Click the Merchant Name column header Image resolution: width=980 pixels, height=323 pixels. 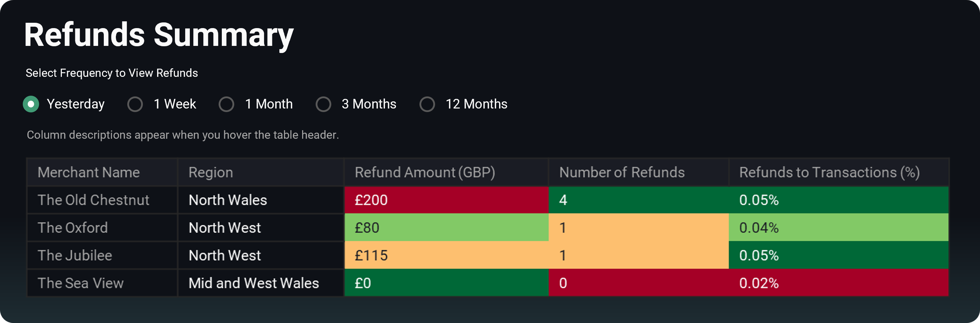[x=89, y=172]
